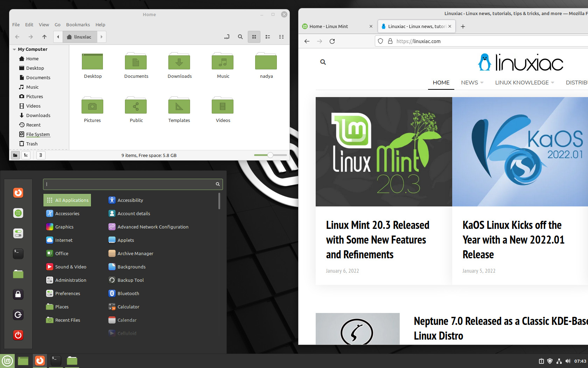Open System Settings toggle icon in favorites
This screenshot has height=368, width=588.
(18, 233)
